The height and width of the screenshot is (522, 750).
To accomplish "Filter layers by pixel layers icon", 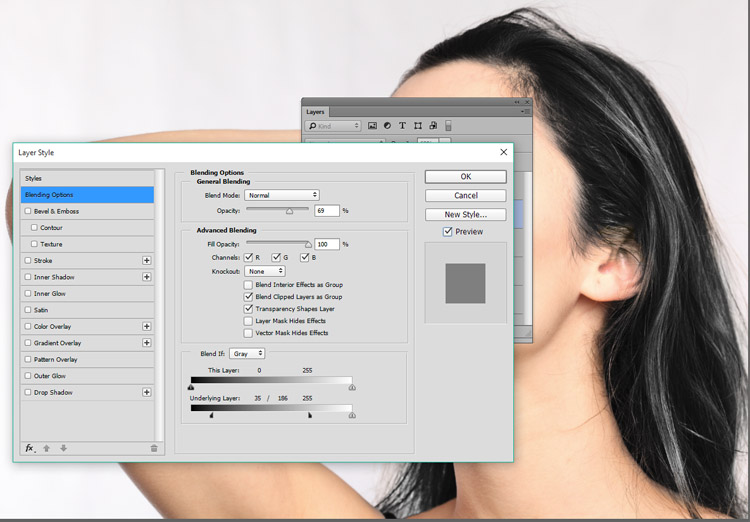I will [372, 126].
